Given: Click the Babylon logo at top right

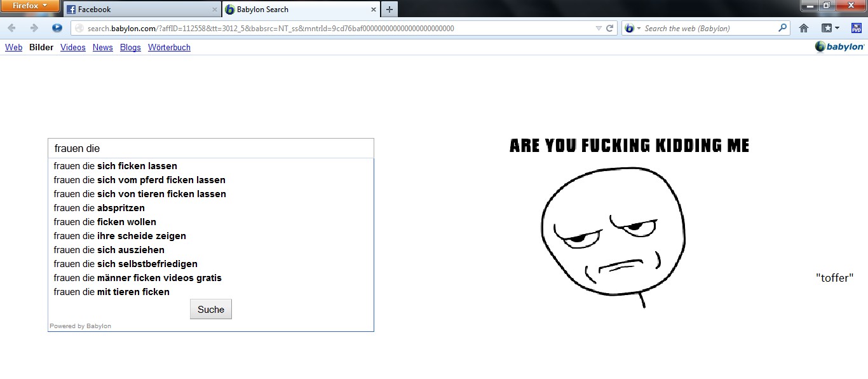Looking at the screenshot, I should 839,47.
